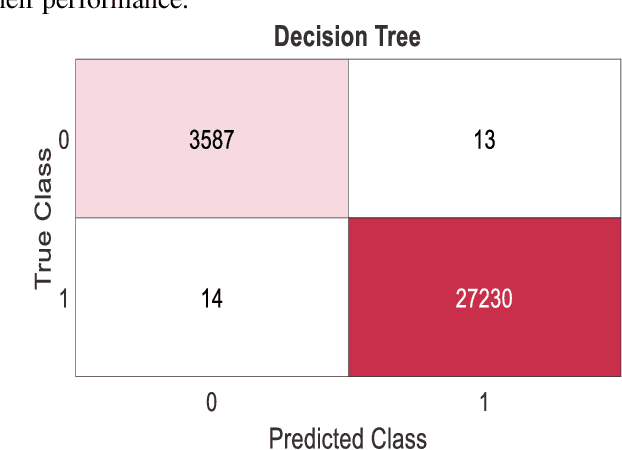This screenshot has width=622, height=450.
Task: Click the True Class 0 tick label
Action: (65, 139)
